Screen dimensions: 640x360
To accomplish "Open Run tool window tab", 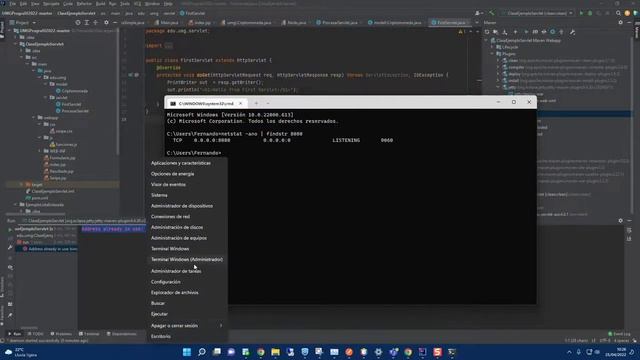I will pos(14,334).
